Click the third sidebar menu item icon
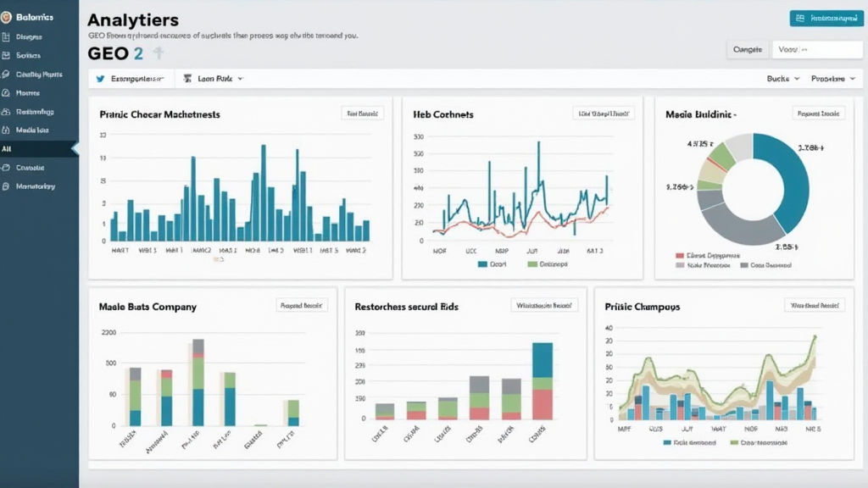The image size is (868, 488). [x=7, y=75]
